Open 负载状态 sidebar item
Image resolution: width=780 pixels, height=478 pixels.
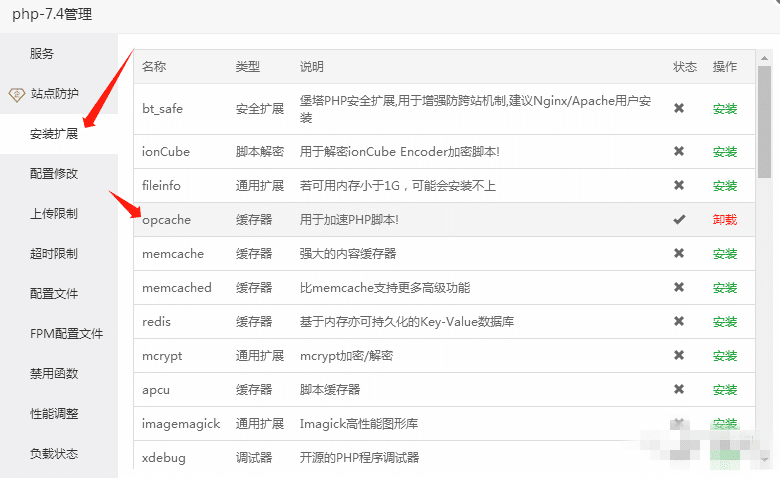click(x=54, y=454)
